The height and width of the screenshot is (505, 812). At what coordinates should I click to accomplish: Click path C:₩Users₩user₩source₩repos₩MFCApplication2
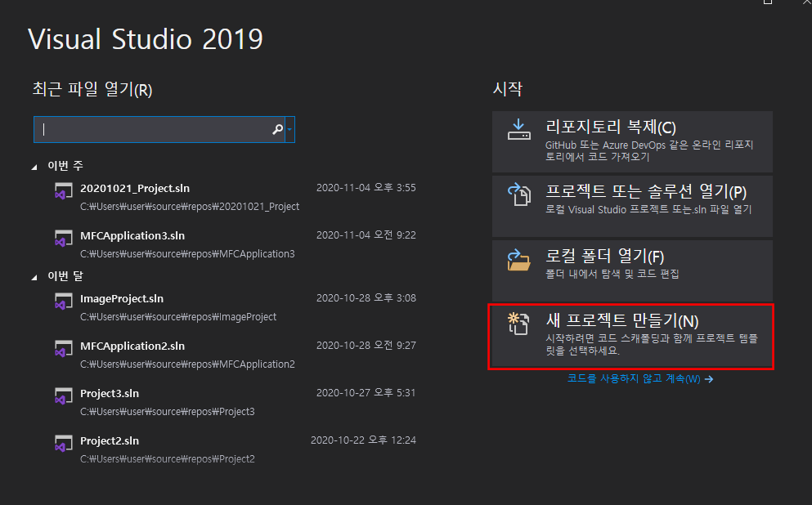pyautogui.click(x=187, y=364)
